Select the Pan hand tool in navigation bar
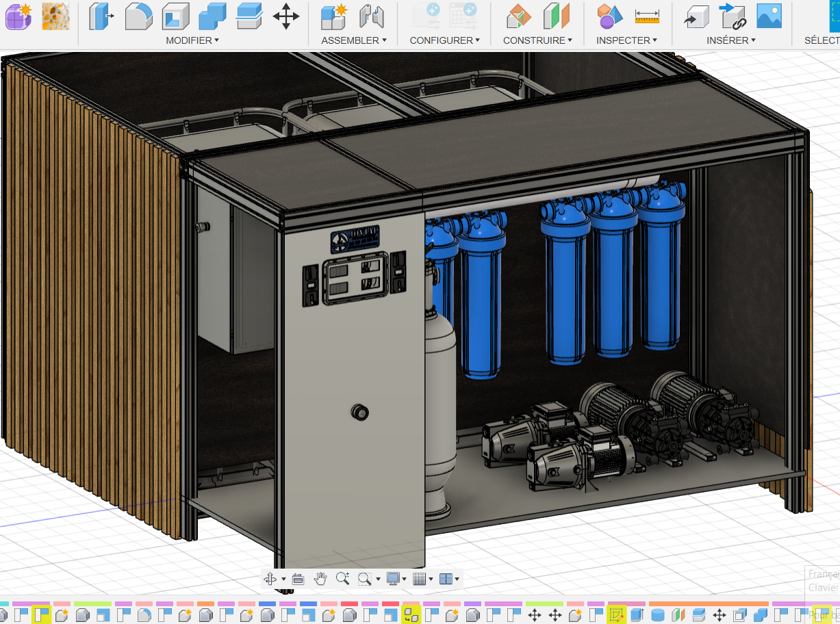The height and width of the screenshot is (624, 840). [x=320, y=579]
